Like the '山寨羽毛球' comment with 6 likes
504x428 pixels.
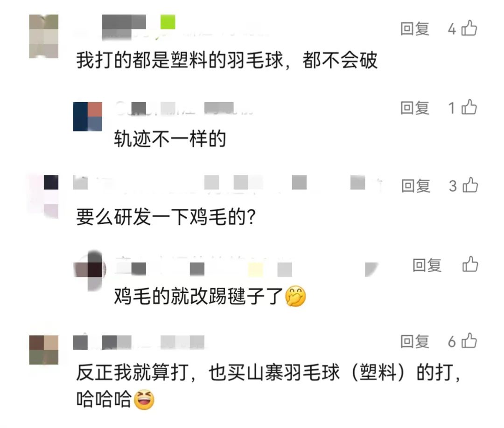tap(469, 341)
